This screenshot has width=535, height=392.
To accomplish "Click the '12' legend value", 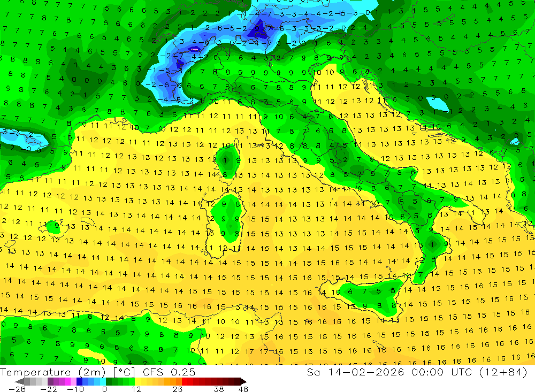I will [x=136, y=389].
